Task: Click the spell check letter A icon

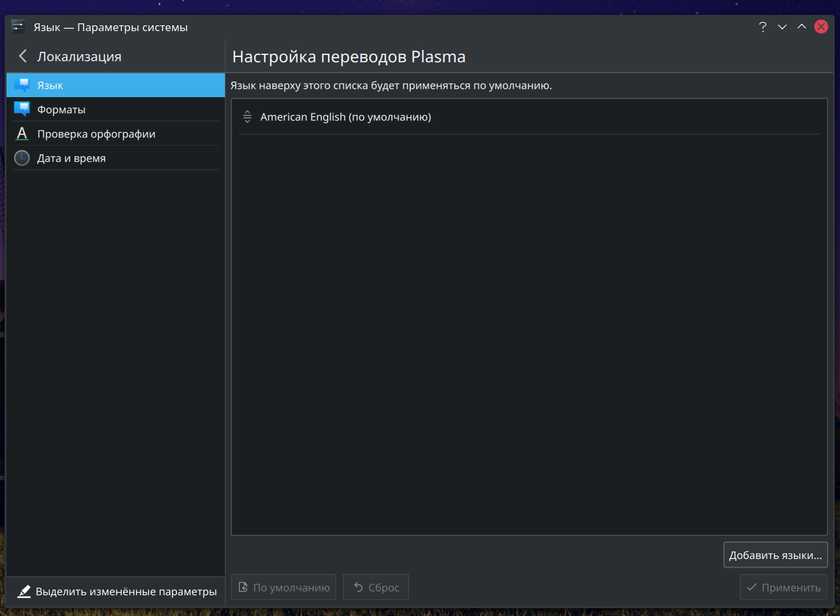Action: point(22,133)
